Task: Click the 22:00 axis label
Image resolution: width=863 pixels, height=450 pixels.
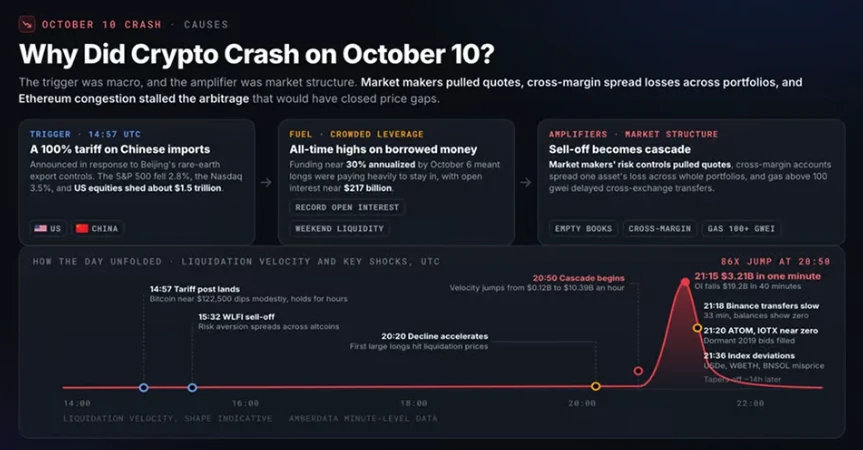Action: [750, 403]
